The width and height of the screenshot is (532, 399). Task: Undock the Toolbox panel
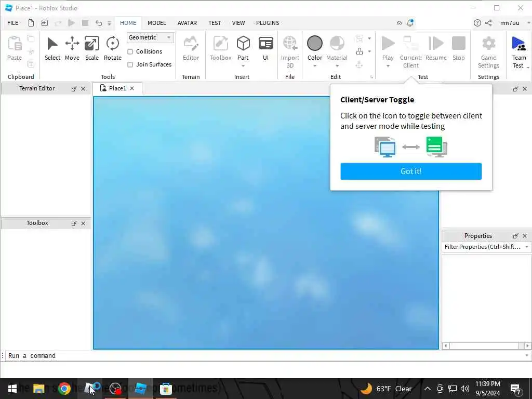74,223
